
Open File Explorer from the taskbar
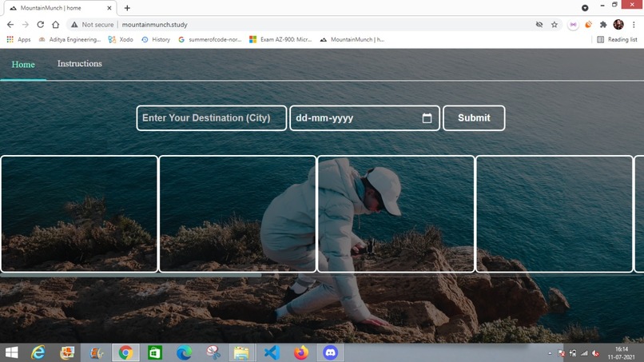(241, 352)
